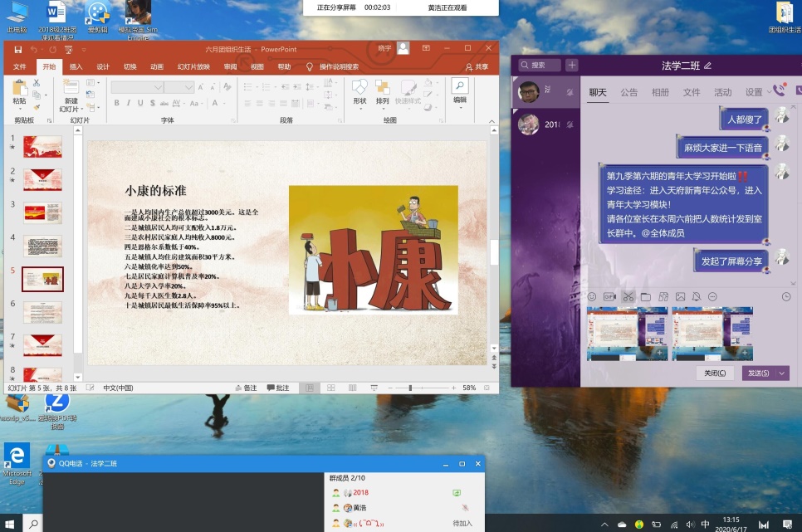This screenshot has height=532, width=802.
Task: Open the font size dropdown
Action: coord(189,87)
